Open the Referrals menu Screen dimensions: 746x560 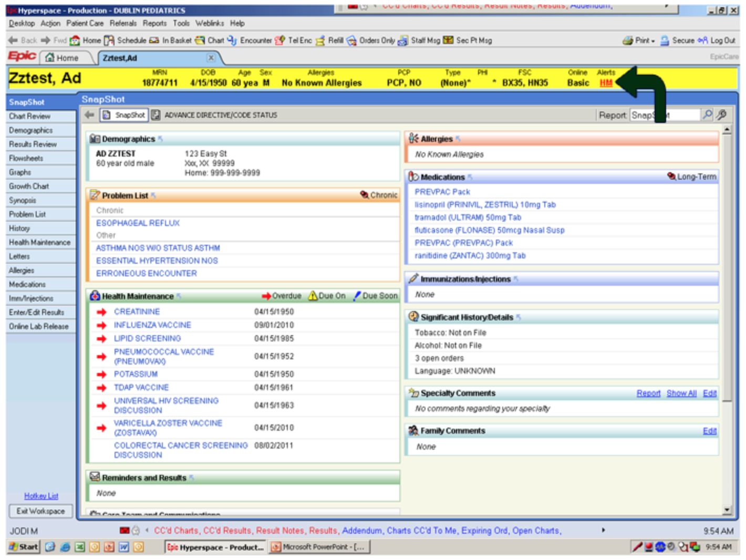point(123,23)
